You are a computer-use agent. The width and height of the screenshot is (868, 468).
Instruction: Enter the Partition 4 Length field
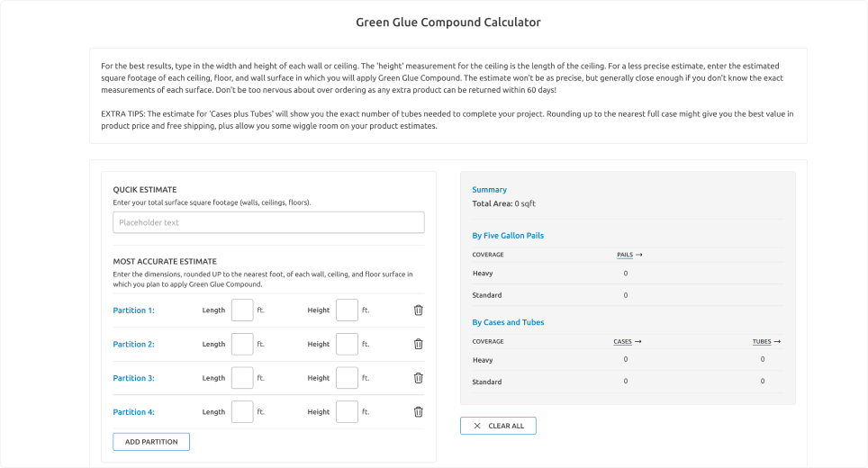point(242,412)
